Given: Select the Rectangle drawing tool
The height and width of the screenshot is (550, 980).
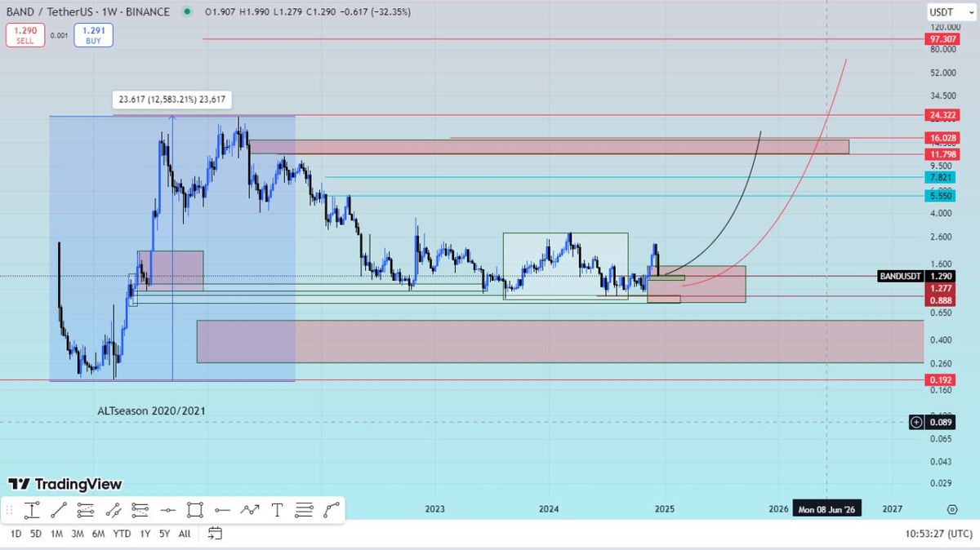Looking at the screenshot, I should (194, 511).
